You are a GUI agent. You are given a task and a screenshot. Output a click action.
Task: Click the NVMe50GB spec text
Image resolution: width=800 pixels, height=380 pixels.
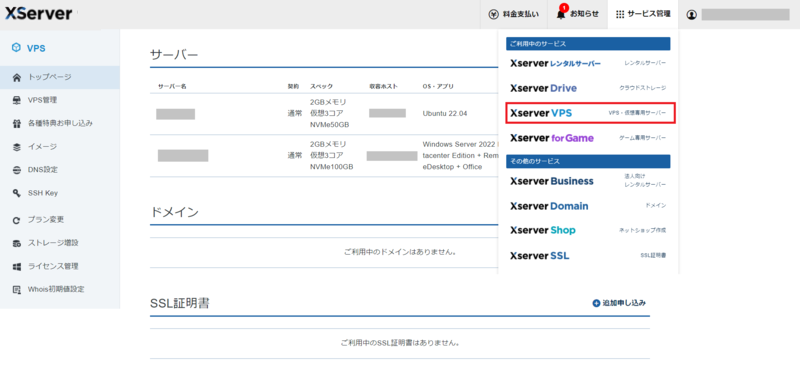[x=330, y=125]
